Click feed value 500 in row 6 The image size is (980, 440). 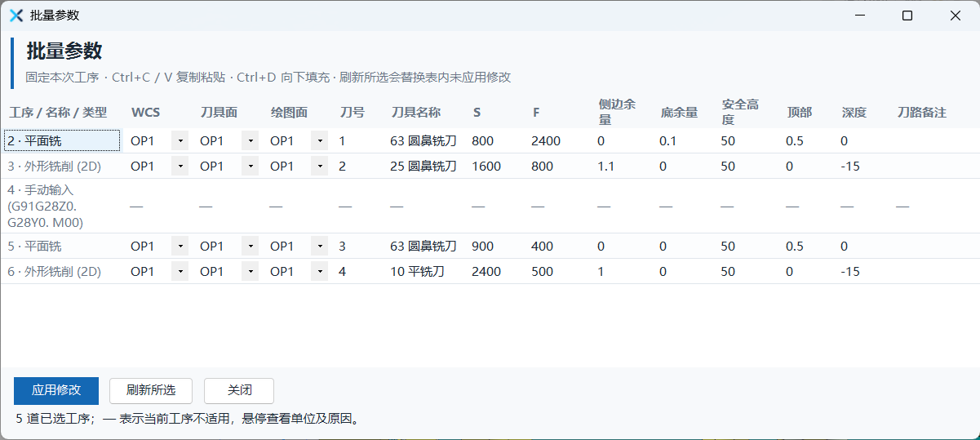click(543, 271)
